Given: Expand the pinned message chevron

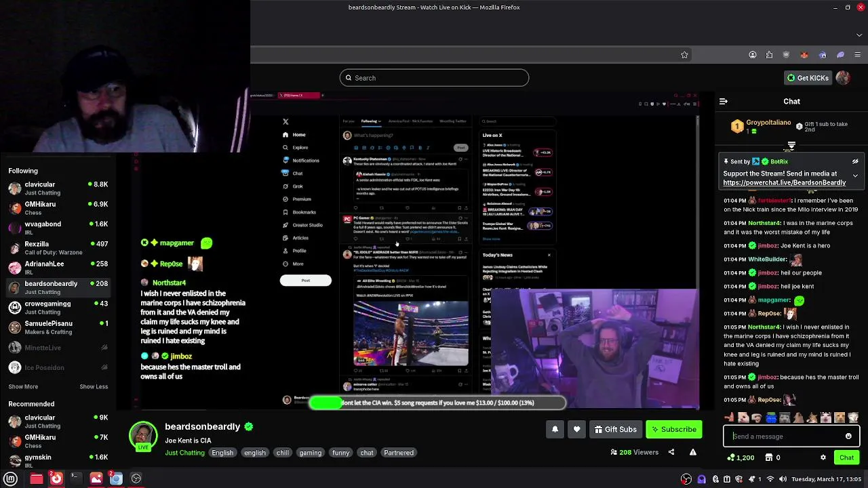Looking at the screenshot, I should (855, 176).
